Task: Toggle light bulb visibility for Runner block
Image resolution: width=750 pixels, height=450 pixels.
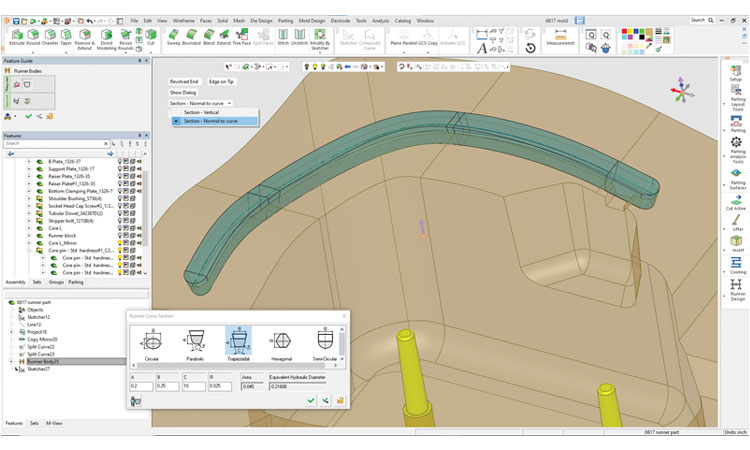Action: pos(120,236)
